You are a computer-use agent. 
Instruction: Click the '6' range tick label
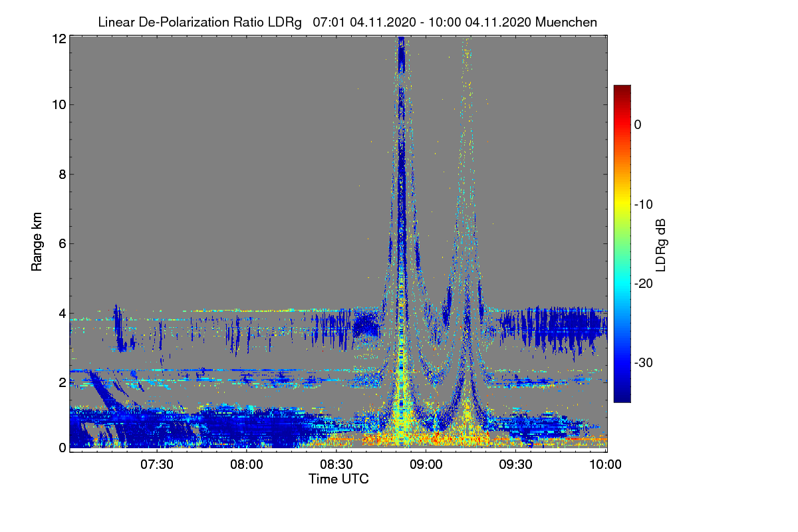click(63, 244)
